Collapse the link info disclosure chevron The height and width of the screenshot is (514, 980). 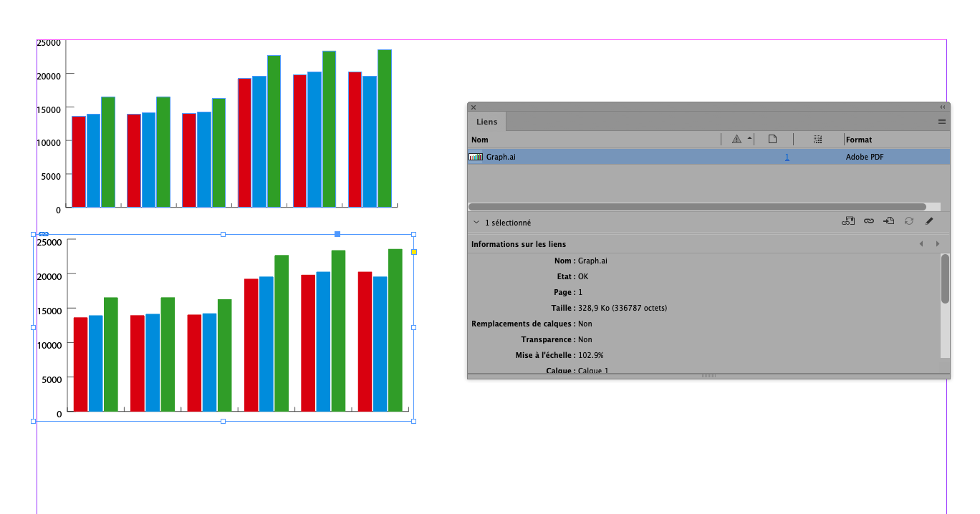pos(476,223)
